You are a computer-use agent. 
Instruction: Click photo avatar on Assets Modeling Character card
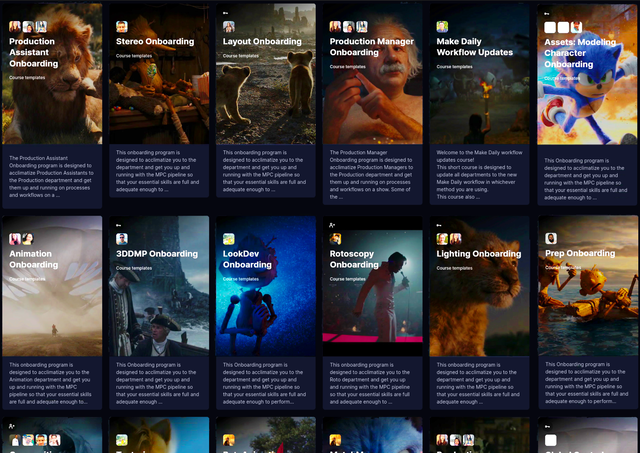(576, 27)
